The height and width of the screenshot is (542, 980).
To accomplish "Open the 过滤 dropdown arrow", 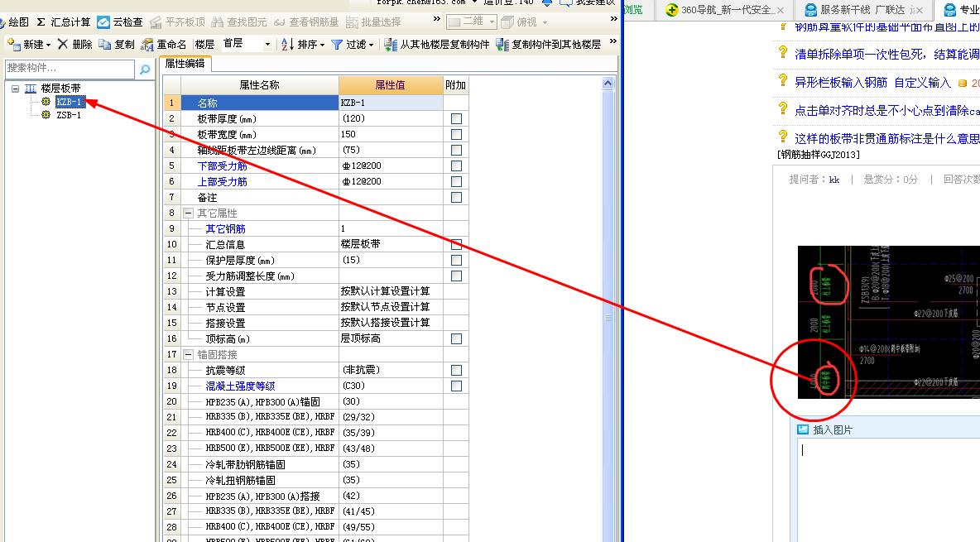I will pos(371,45).
